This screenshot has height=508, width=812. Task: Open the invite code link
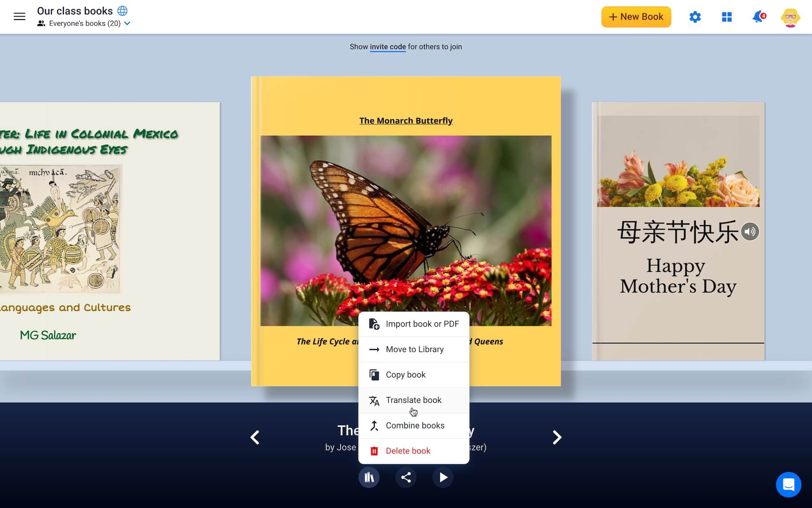click(388, 47)
